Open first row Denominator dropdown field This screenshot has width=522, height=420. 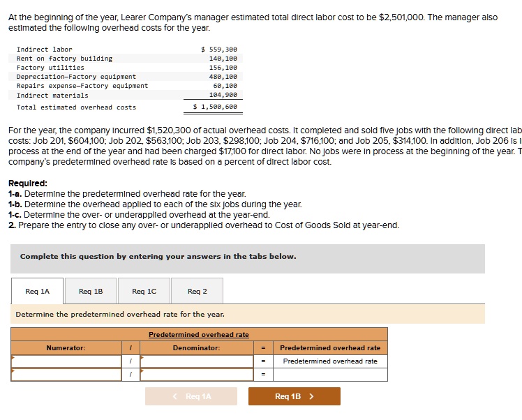(x=197, y=361)
